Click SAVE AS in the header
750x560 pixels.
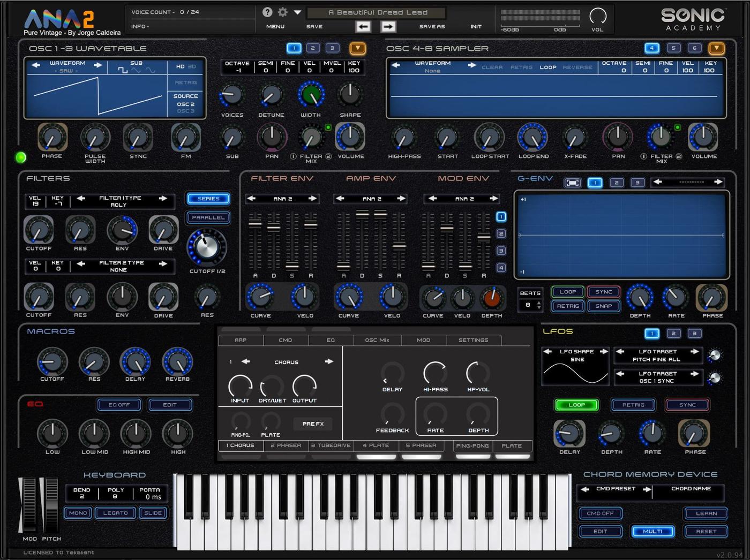pos(432,26)
